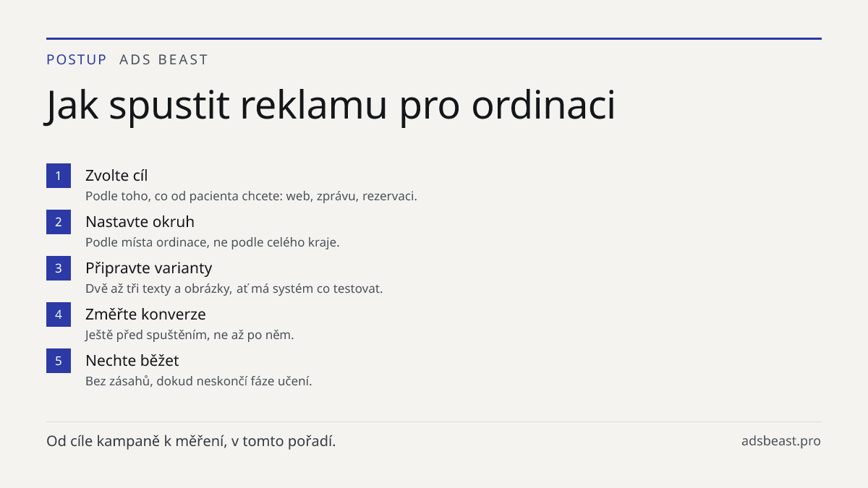
Task: Select the step title Nechte běžet
Action: coord(132,361)
